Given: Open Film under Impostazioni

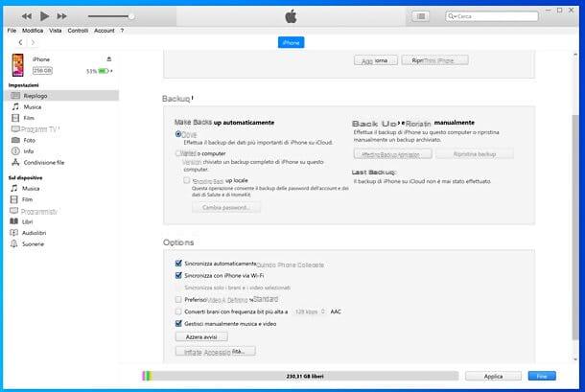Looking at the screenshot, I should point(29,118).
